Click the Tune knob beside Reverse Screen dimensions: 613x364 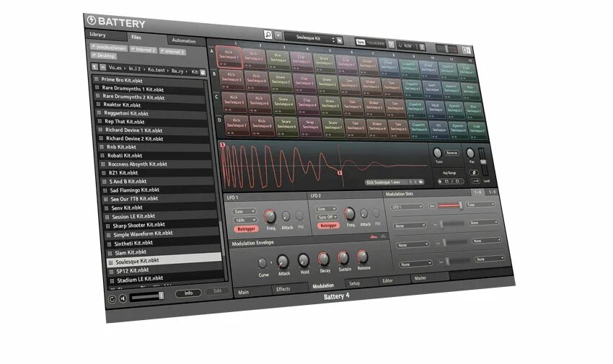tap(438, 152)
